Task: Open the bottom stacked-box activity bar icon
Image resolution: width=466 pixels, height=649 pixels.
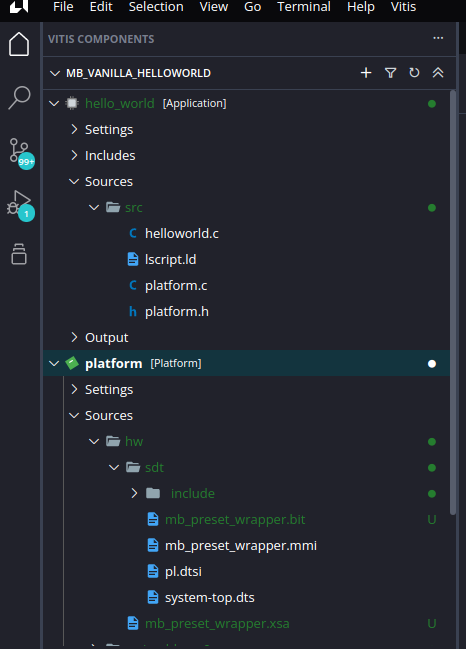Action: pos(19,254)
